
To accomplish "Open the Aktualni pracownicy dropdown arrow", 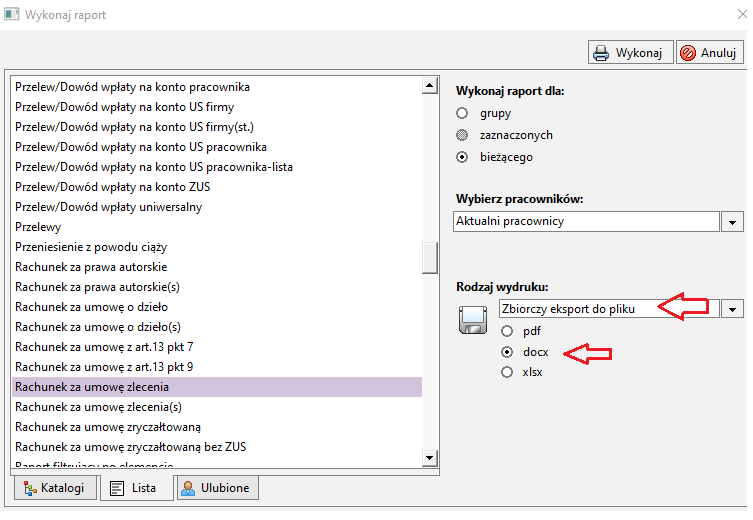I will [x=732, y=222].
